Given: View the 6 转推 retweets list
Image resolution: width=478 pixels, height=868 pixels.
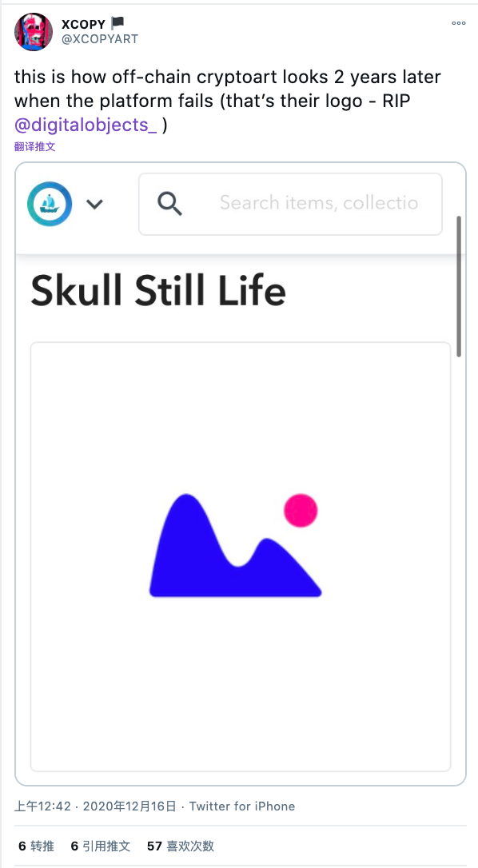Looking at the screenshot, I should click(37, 846).
